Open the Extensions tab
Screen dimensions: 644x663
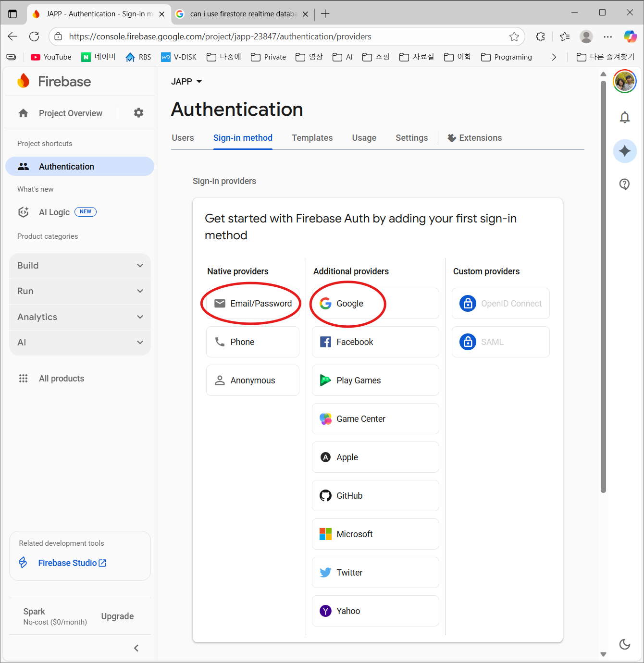(475, 138)
